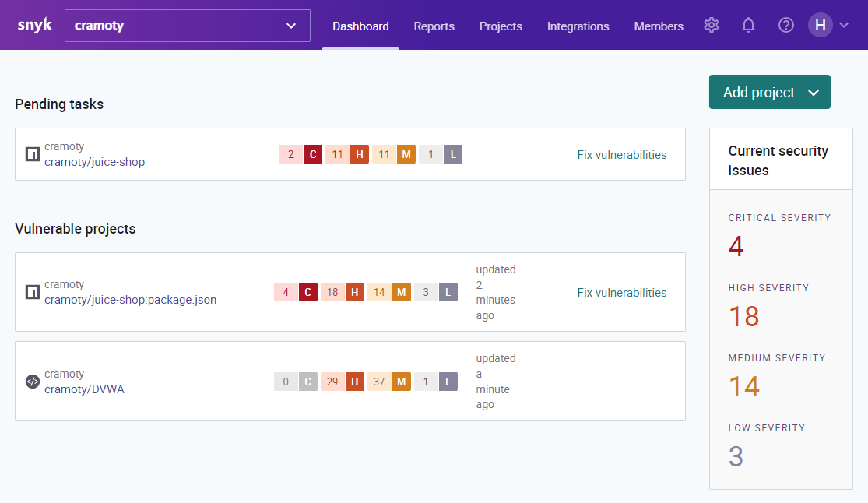
Task: Click the high H badge for cramoty/DVWA
Action: pyautogui.click(x=355, y=381)
